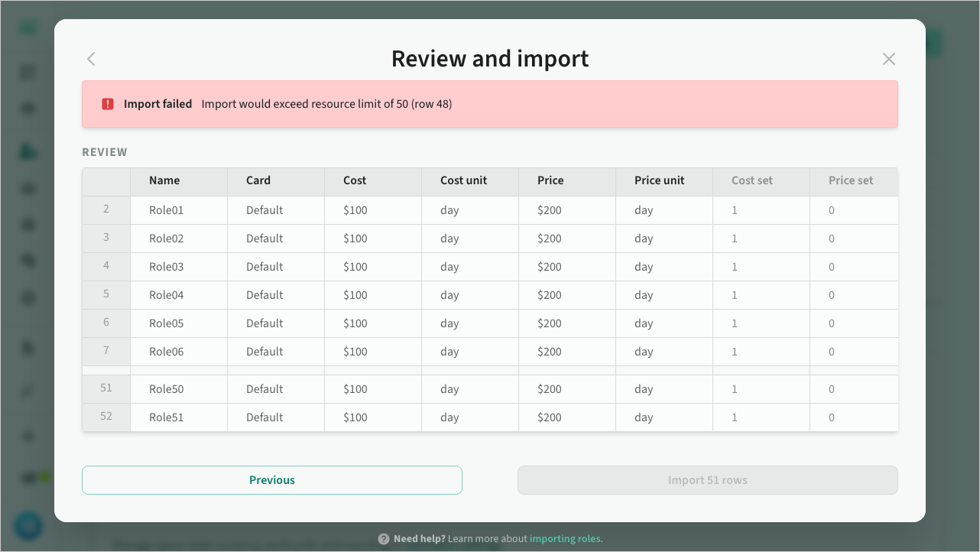Image resolution: width=980 pixels, height=552 pixels.
Task: Select the Role01 name cell
Action: [167, 210]
